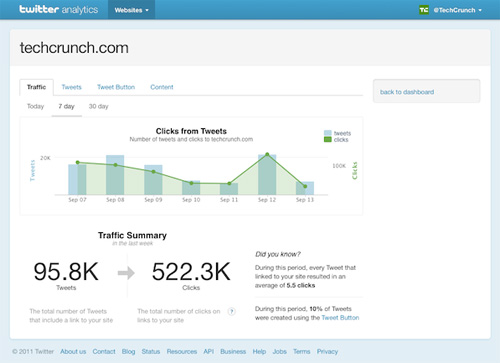Click the help question mark icon
Screen dimensions: 500x363
coord(231,312)
